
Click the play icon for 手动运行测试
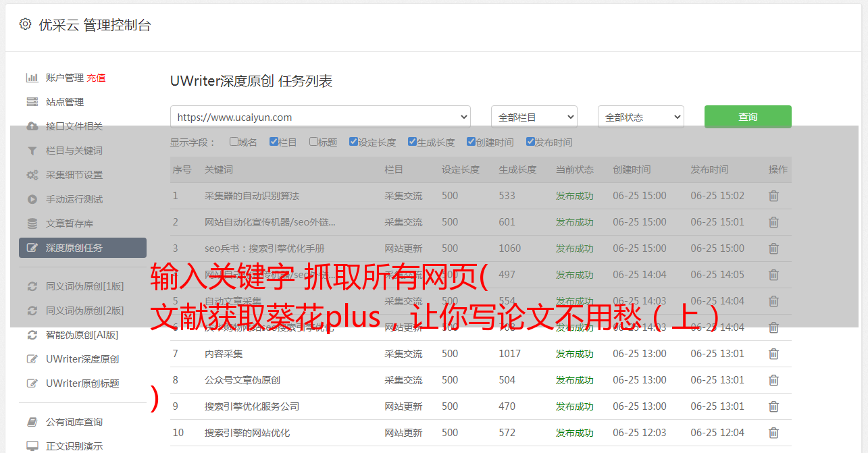(x=32, y=199)
